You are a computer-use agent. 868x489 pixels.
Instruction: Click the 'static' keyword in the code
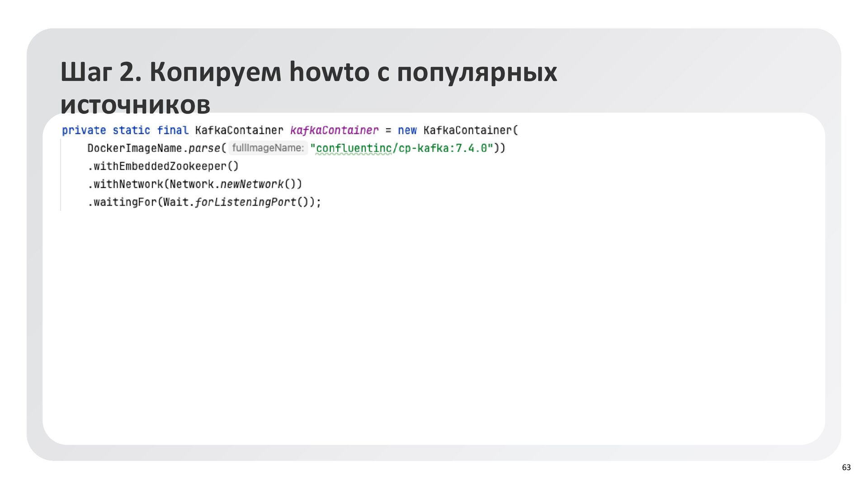pos(131,131)
